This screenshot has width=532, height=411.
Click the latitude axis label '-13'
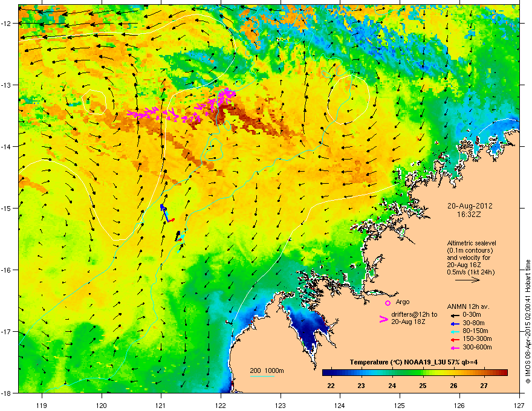(6, 85)
